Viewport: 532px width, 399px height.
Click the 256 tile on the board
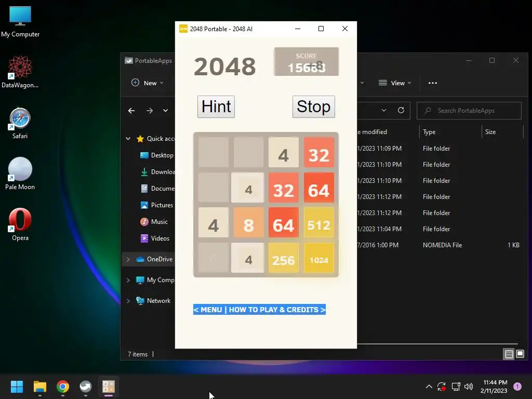click(283, 258)
